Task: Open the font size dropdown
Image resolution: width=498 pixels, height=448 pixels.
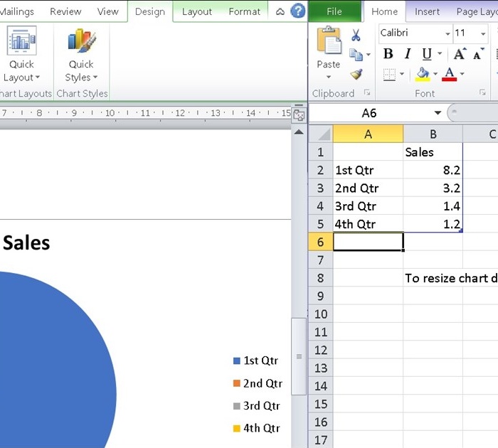Action: (483, 33)
